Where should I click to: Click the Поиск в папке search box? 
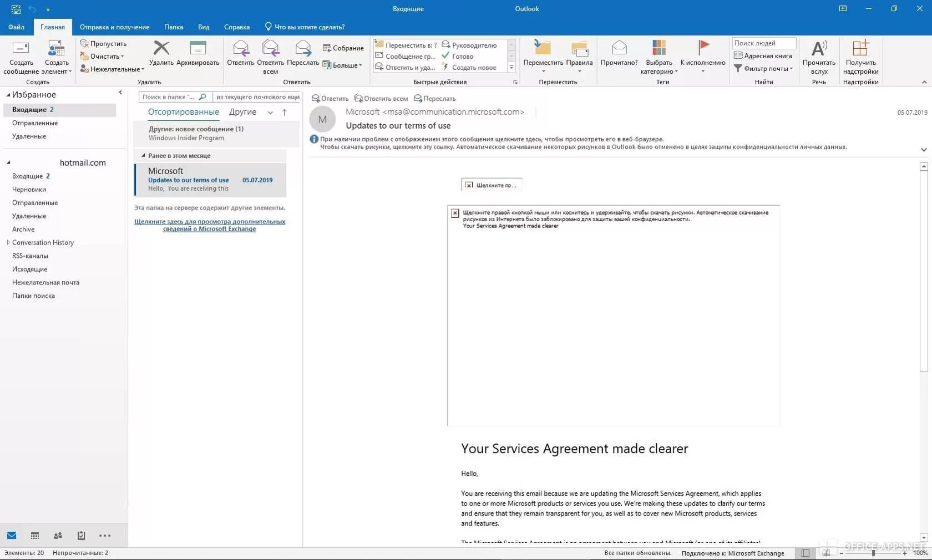point(175,96)
